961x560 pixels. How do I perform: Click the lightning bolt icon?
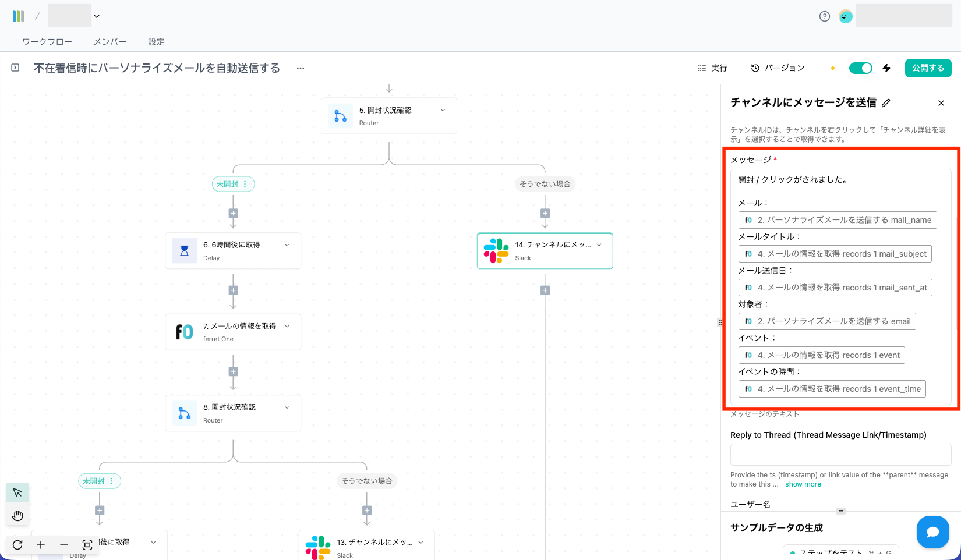(x=886, y=68)
